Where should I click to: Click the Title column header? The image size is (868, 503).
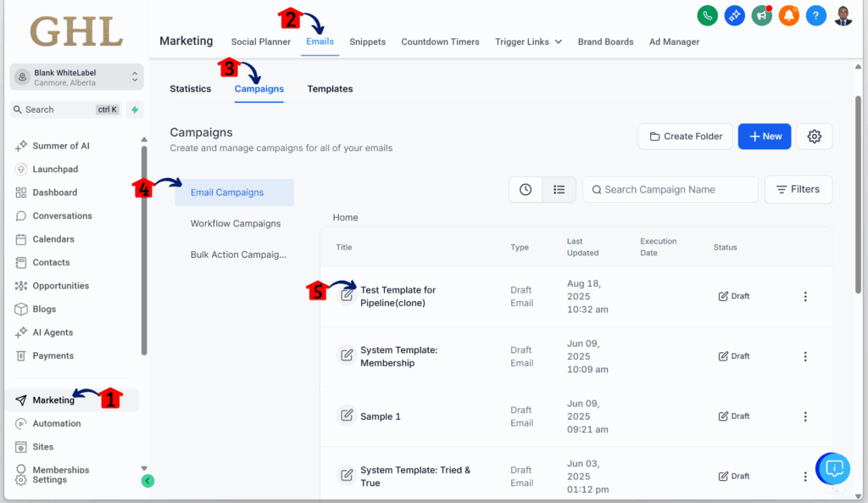point(344,247)
